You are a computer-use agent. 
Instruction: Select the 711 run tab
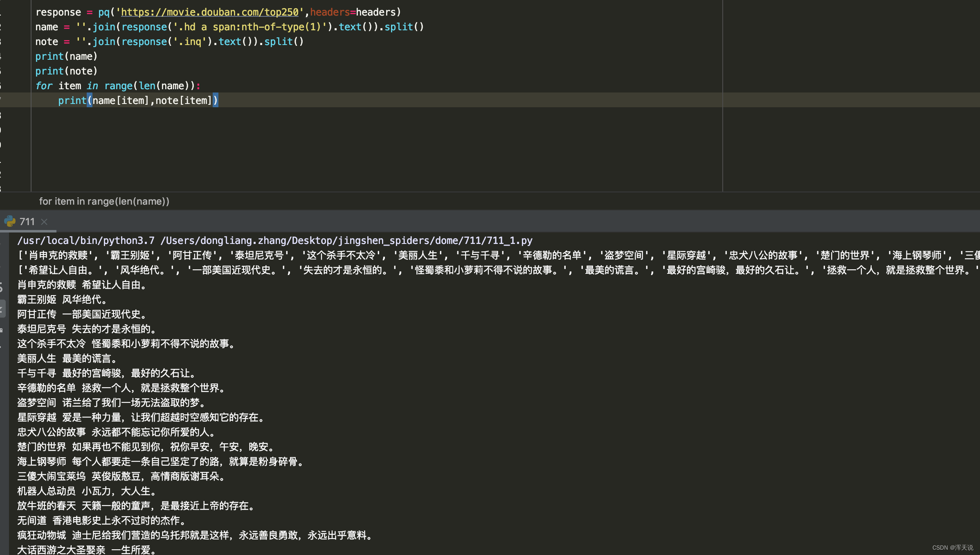(27, 222)
